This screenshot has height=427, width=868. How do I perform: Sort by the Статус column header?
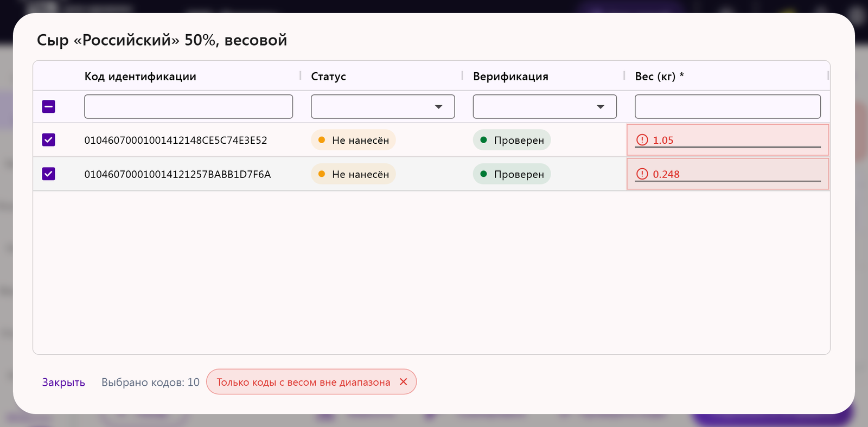[x=328, y=76]
